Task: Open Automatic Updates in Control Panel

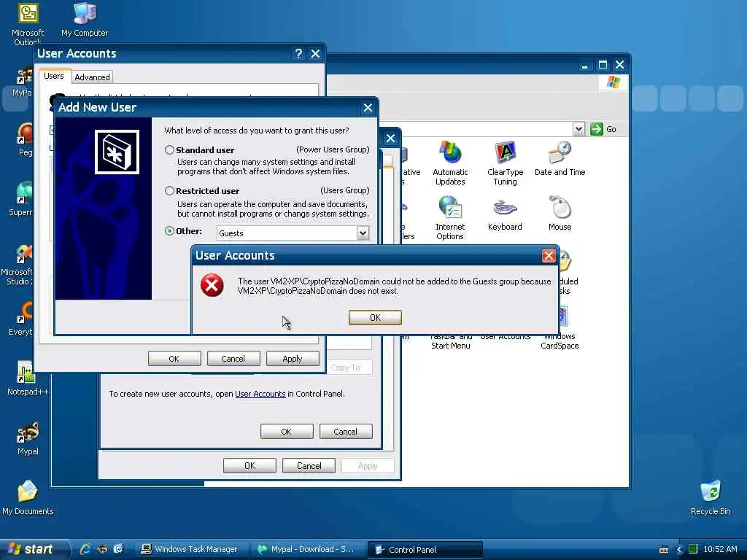Action: coord(450,163)
